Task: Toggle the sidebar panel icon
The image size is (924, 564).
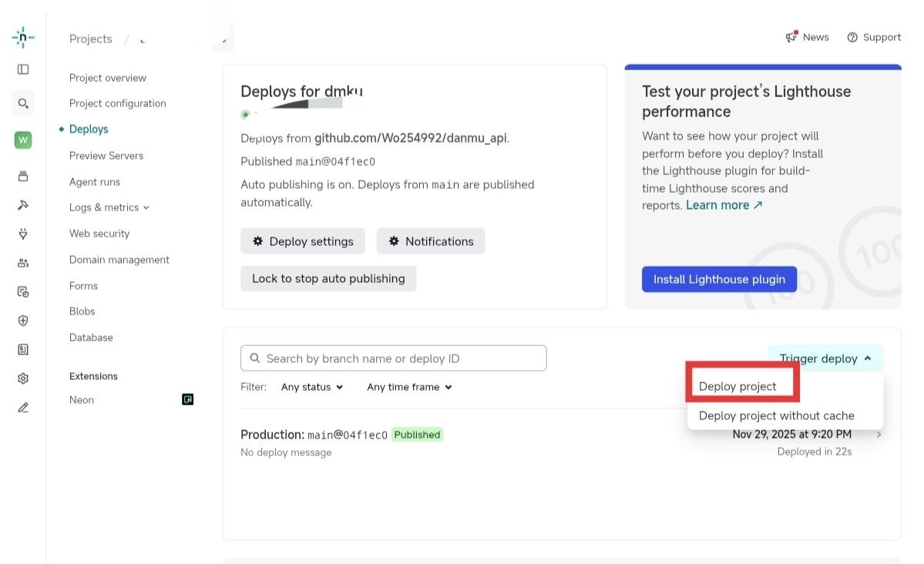Action: point(23,69)
